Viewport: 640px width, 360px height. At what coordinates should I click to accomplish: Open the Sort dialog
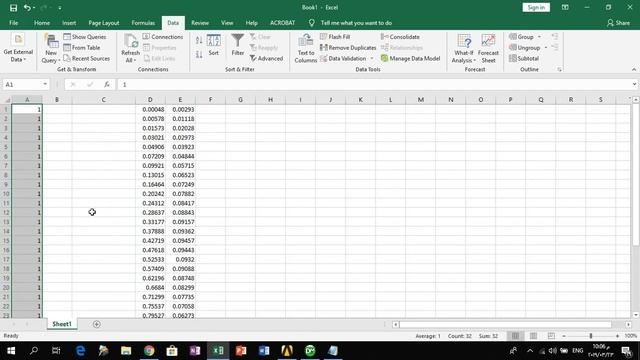pyautogui.click(x=213, y=46)
